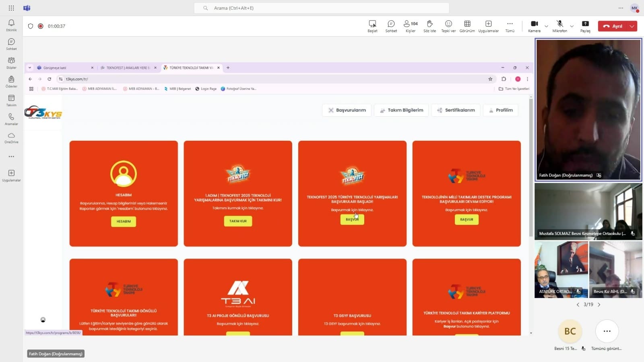This screenshot has height=362, width=644.
Task: Open the Sohbet chat in the left sidebar
Action: [11, 44]
